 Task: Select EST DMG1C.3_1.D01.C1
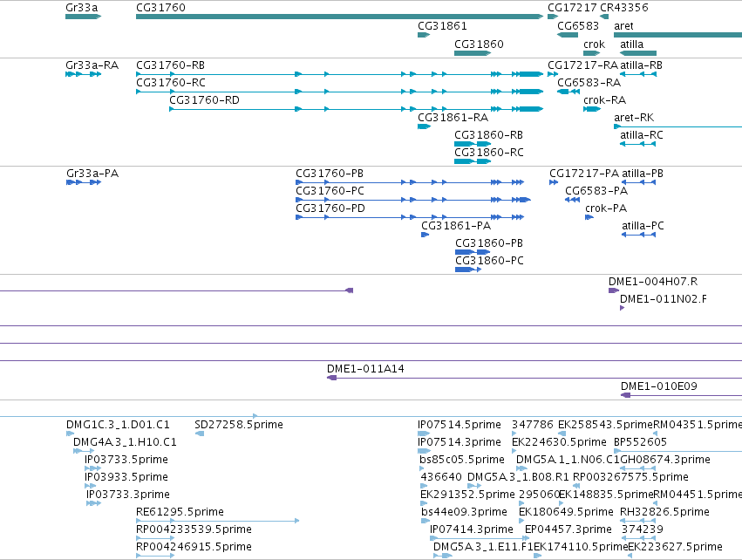point(118,425)
